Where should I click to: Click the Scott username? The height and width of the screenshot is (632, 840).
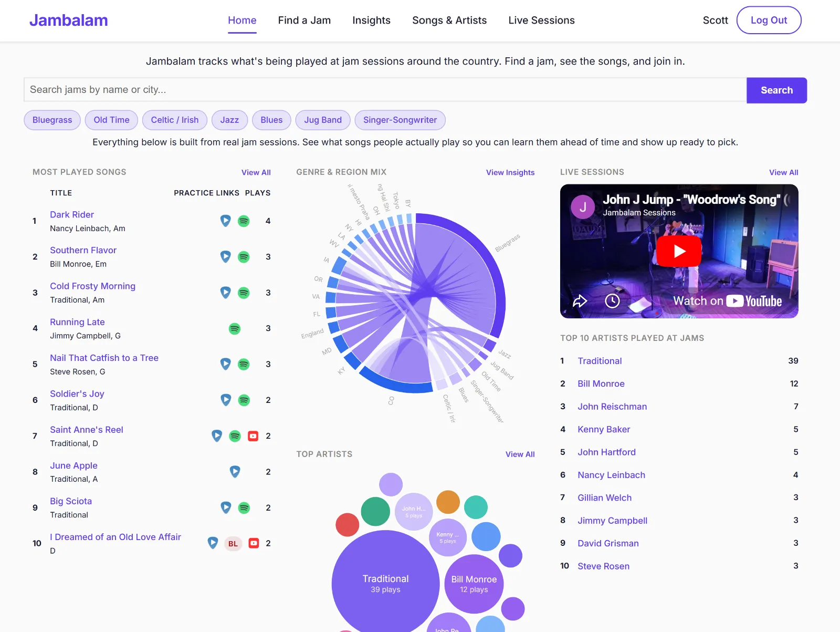pyautogui.click(x=715, y=20)
